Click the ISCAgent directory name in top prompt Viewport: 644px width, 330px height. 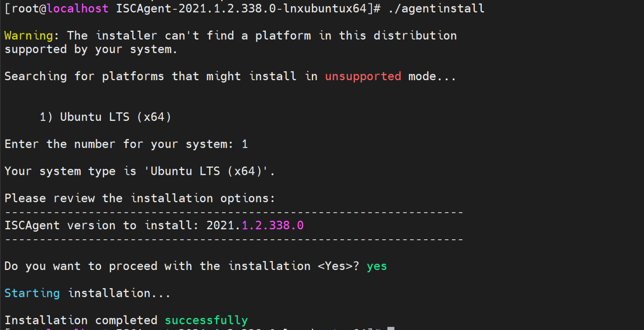[x=241, y=8]
